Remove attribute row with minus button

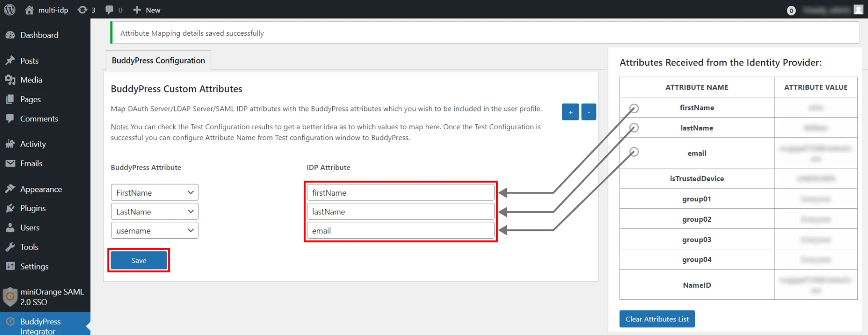click(588, 112)
